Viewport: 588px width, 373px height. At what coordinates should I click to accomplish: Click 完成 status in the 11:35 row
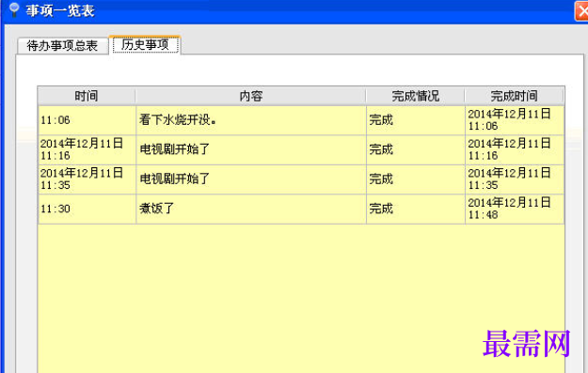coord(416,179)
